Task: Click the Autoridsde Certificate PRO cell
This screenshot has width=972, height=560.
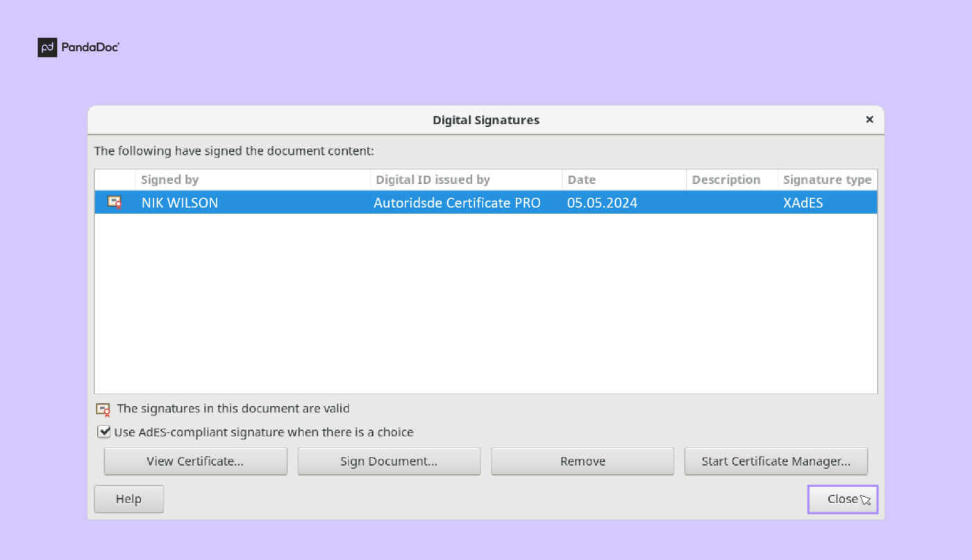Action: pos(457,203)
